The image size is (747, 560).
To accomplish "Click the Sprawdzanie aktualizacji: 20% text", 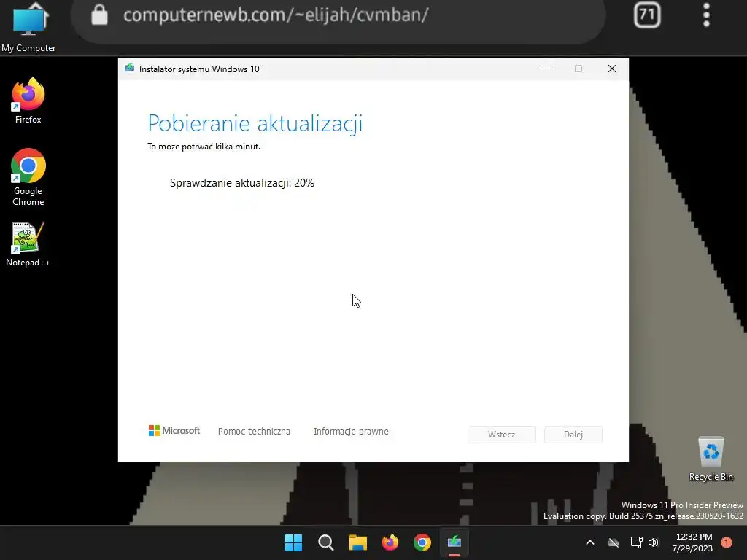I will coord(242,183).
